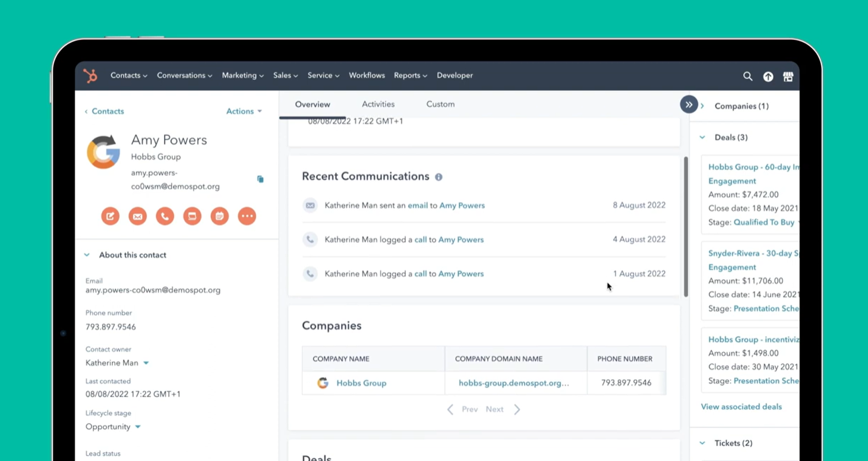
Task: Collapse the Tickets (2) sidebar section
Action: 702,443
